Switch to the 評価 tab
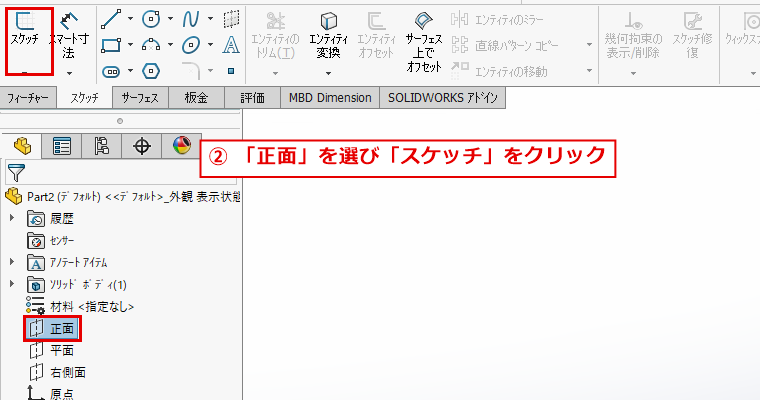Viewport: 760px width, 400px height. 253,98
